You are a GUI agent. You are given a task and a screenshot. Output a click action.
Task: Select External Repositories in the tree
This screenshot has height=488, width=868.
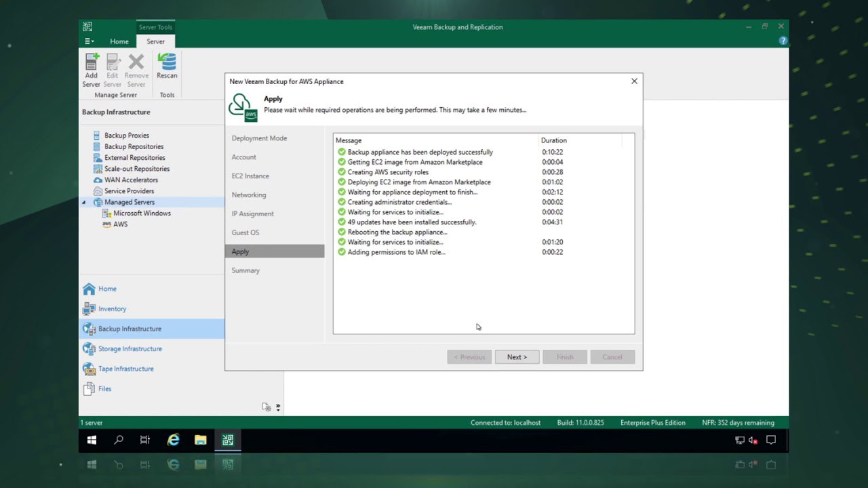pyautogui.click(x=134, y=158)
